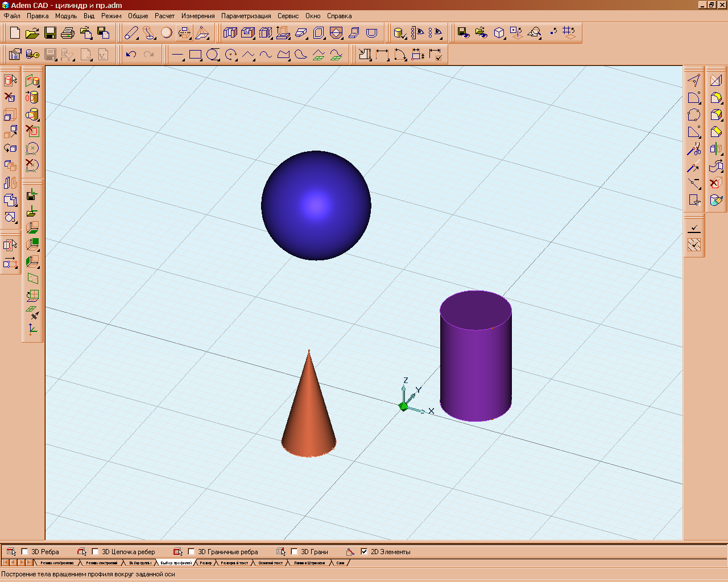Click the zoom view magnifier icon

tap(534, 33)
